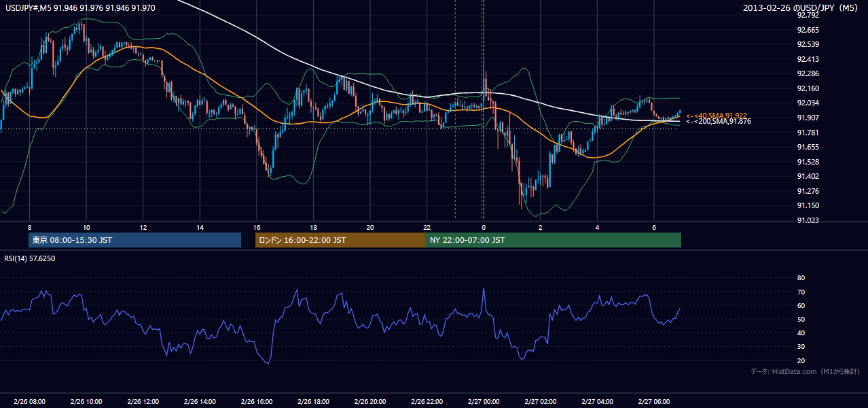Click the 2/27 06:00 date label
This screenshot has height=408, width=868.
[x=654, y=402]
